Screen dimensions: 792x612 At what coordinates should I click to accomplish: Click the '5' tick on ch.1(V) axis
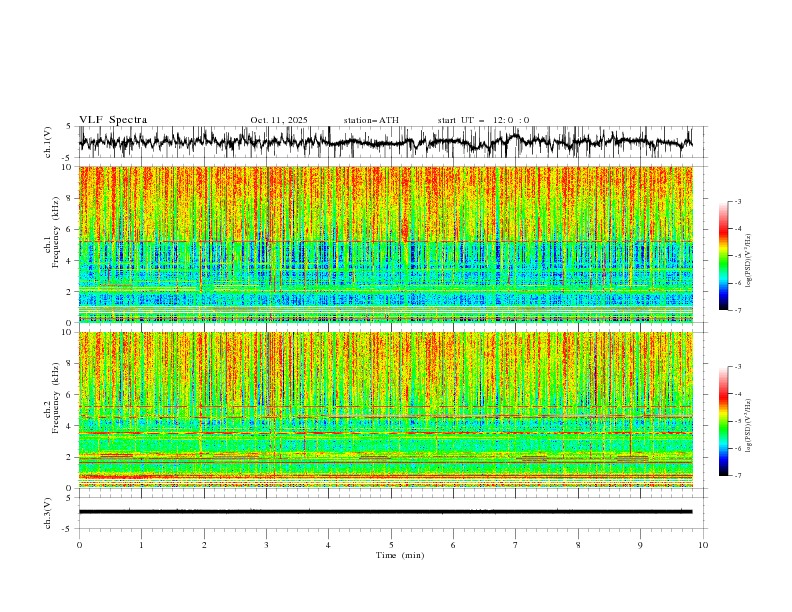click(68, 127)
